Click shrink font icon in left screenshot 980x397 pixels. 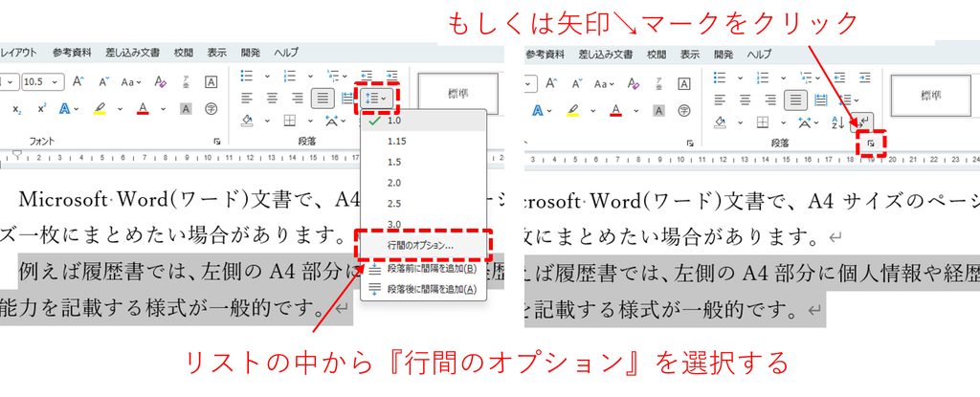[x=103, y=82]
